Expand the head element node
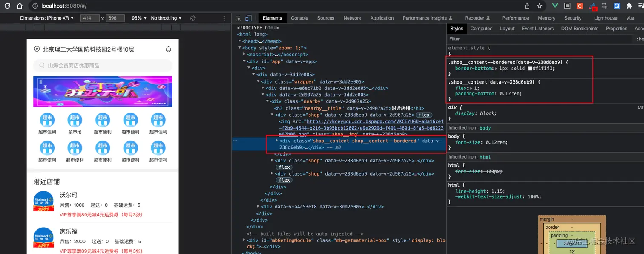 click(x=240, y=41)
